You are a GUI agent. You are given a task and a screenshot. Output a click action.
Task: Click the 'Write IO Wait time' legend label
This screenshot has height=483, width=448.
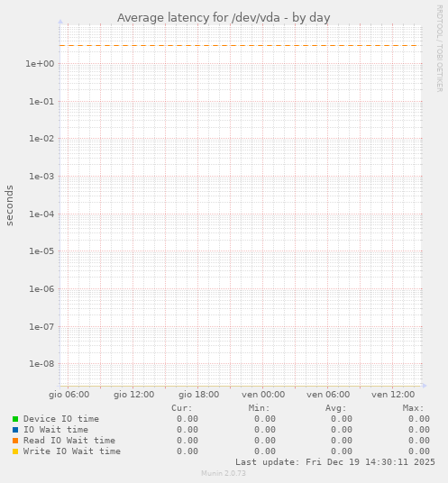pos(72,451)
